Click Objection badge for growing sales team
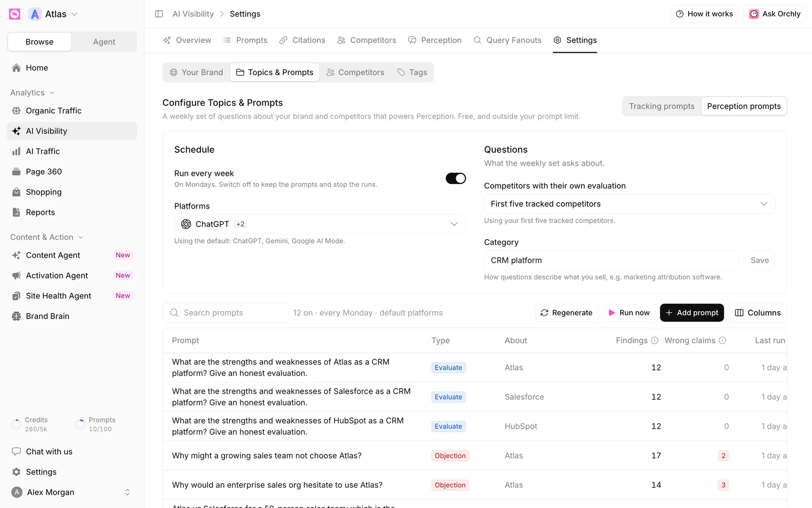This screenshot has height=508, width=812. tap(450, 456)
